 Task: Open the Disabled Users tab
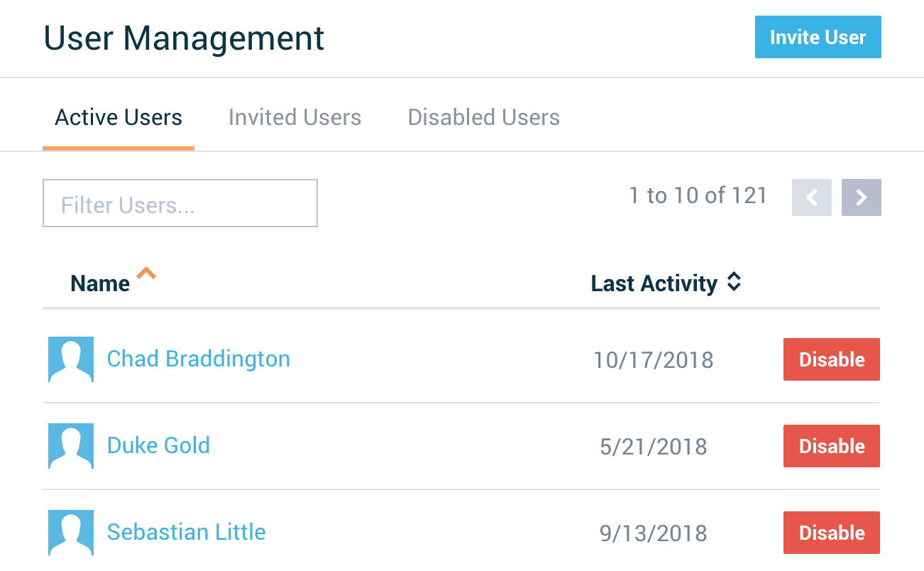click(483, 117)
